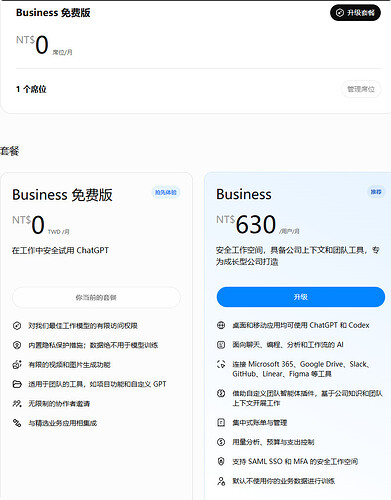Click the text 有限的视频和图片生成功能
This screenshot has height=500, width=391.
point(69,365)
